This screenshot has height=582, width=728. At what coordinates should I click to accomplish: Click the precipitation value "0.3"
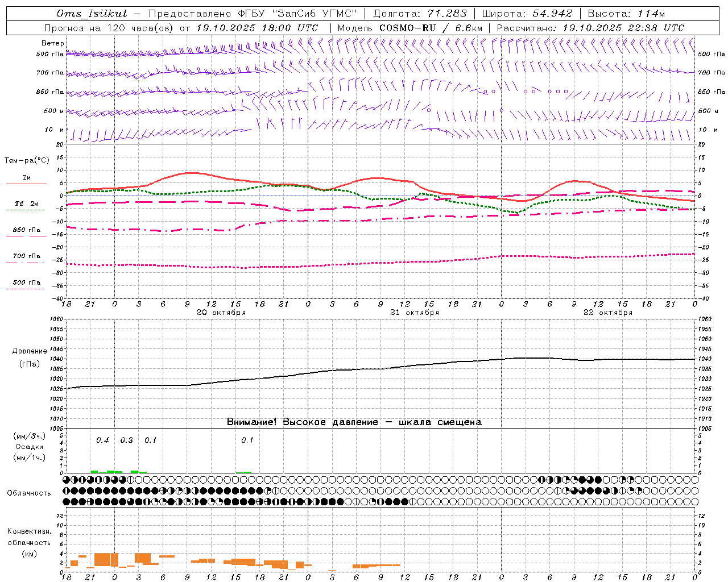126,440
